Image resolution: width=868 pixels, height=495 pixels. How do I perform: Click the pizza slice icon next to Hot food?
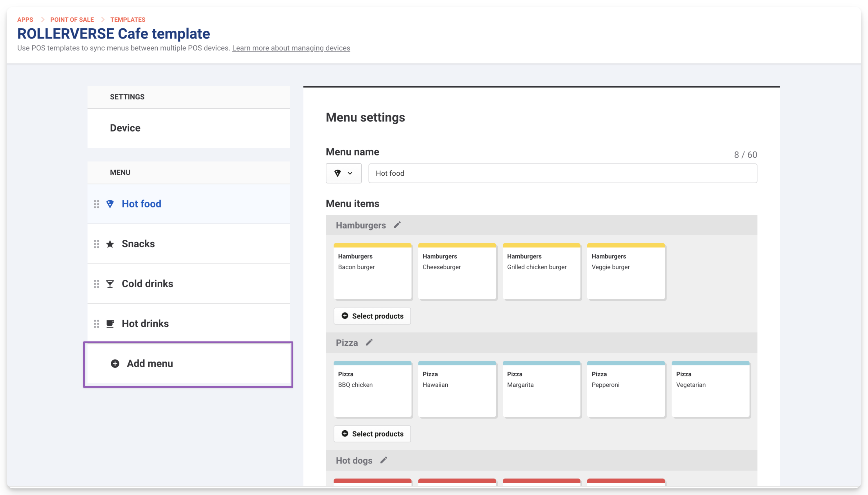(x=110, y=204)
